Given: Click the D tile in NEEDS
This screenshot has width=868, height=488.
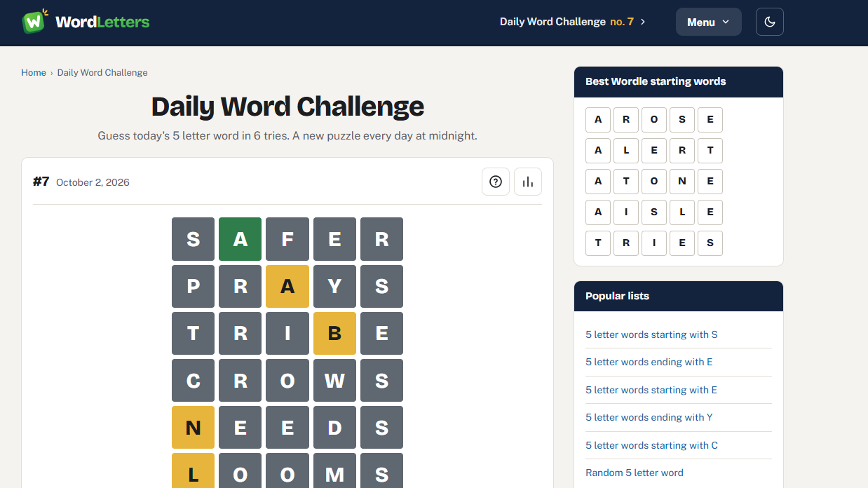Looking at the screenshot, I should [334, 428].
